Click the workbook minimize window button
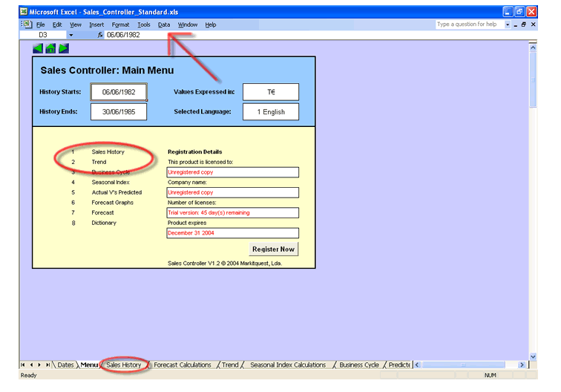This screenshot has width=561, height=392. 516,24
